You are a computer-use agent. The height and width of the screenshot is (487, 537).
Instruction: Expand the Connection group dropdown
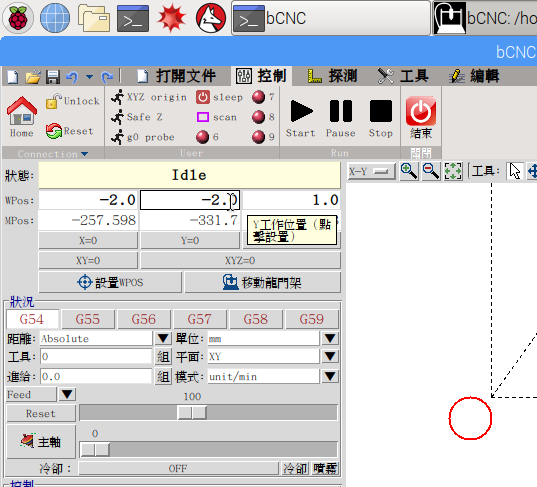pos(53,154)
